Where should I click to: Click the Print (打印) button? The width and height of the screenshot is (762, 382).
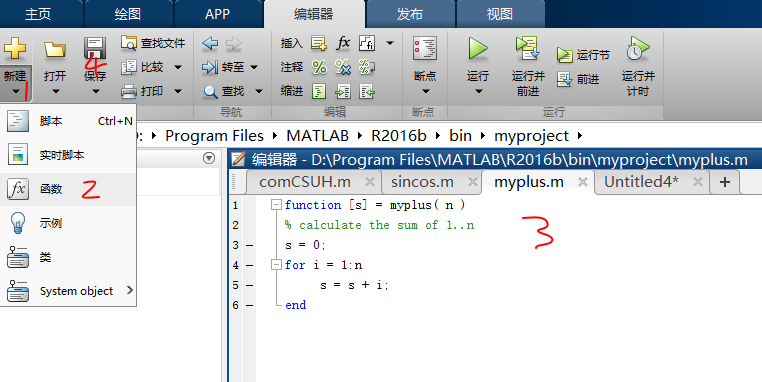(x=142, y=91)
